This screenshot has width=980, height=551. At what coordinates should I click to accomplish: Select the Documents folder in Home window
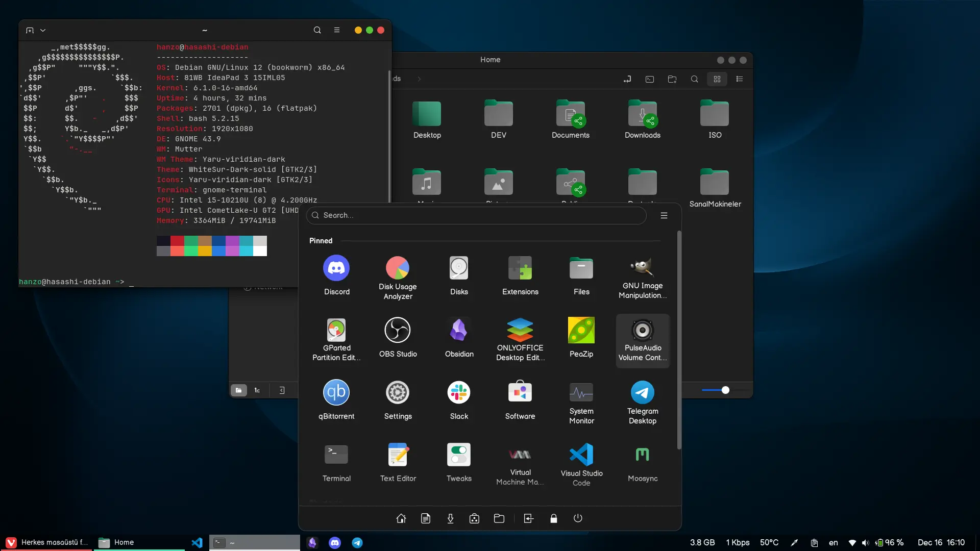[x=571, y=119]
